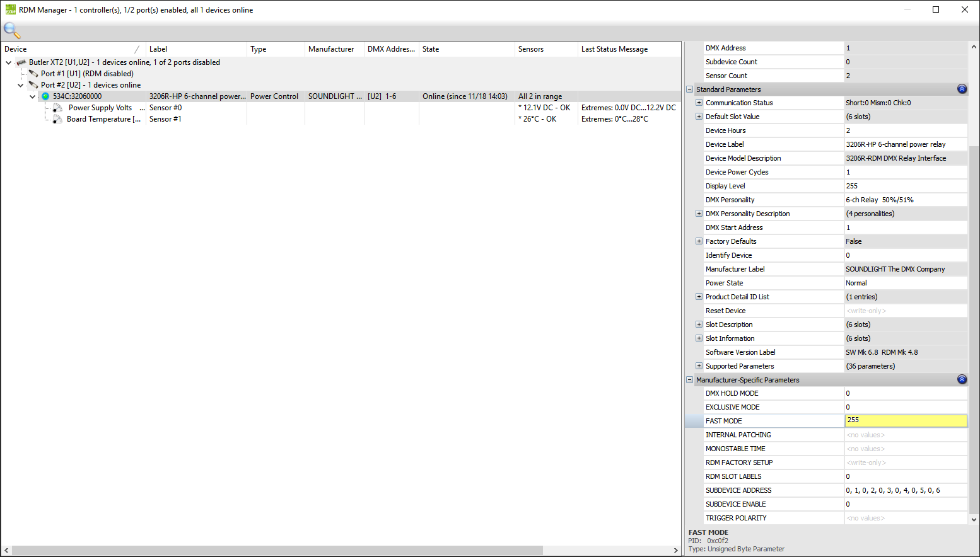This screenshot has width=980, height=557.
Task: Collapse the Standard Parameters section with minus box
Action: point(690,89)
